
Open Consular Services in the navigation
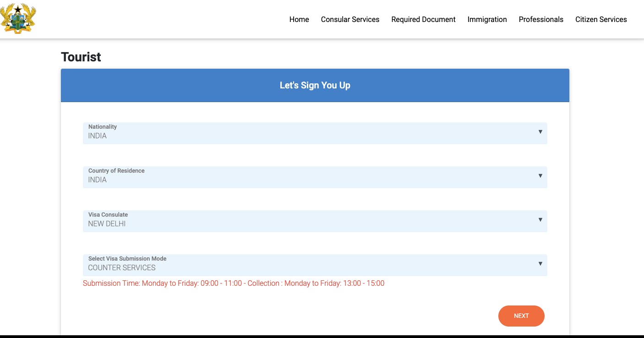[350, 19]
